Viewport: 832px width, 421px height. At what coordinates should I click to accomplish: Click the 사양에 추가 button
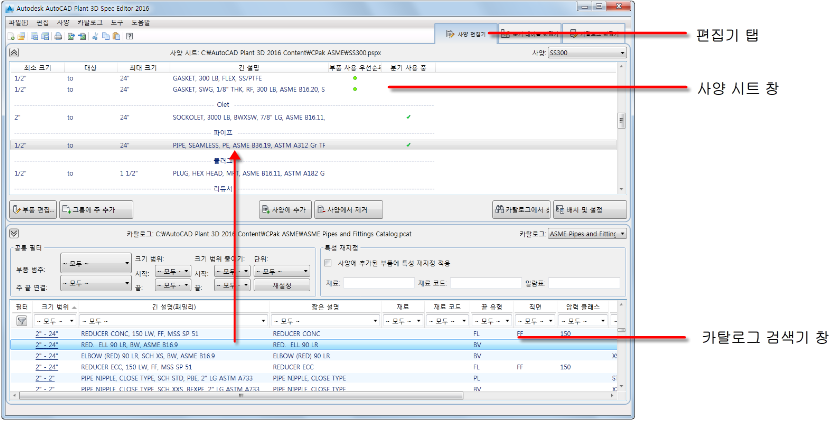pyautogui.click(x=285, y=210)
